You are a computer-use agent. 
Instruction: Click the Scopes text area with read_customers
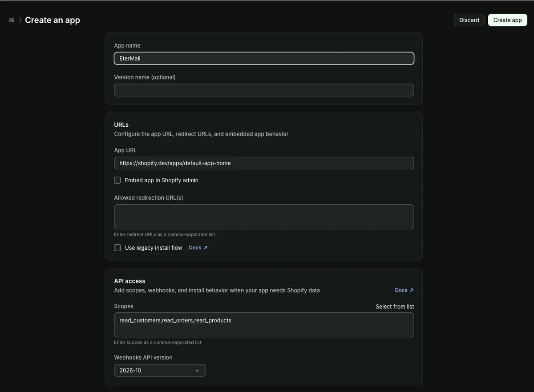point(264,325)
